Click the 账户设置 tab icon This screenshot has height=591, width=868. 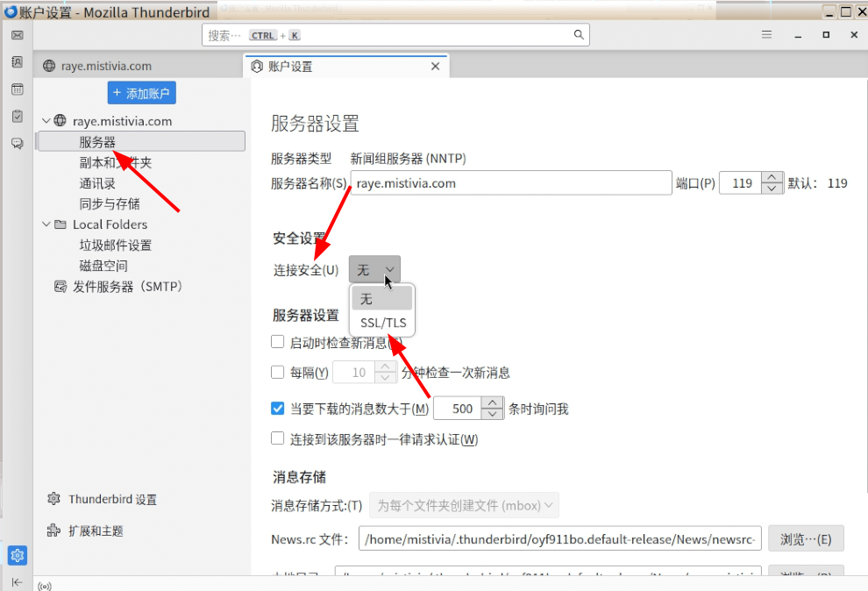(x=257, y=67)
